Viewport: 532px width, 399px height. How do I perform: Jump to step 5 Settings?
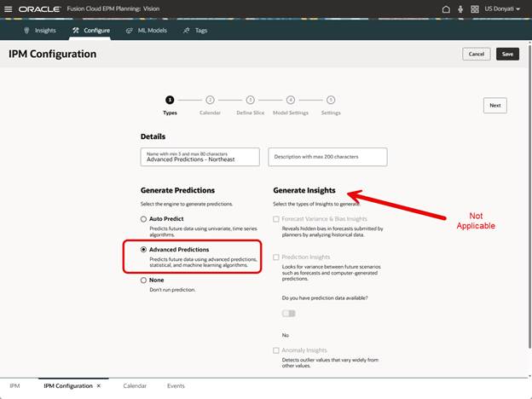point(331,101)
